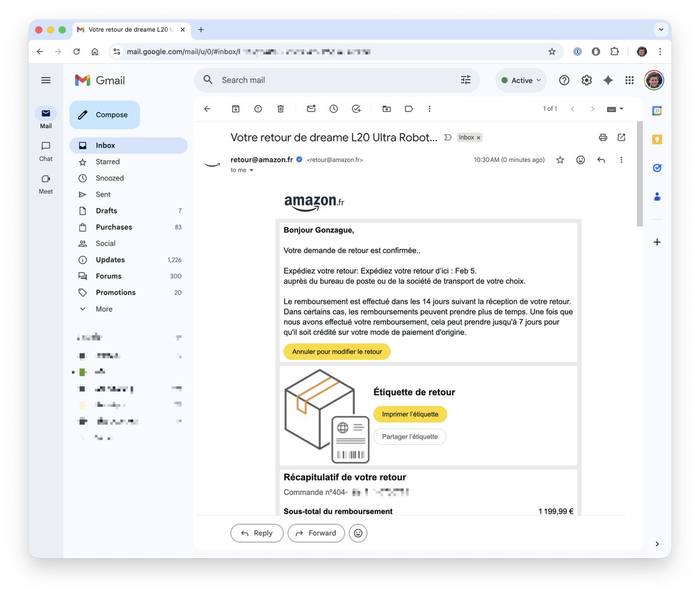Open message More menu beside reply arrow
700x596 pixels.
pyautogui.click(x=621, y=160)
